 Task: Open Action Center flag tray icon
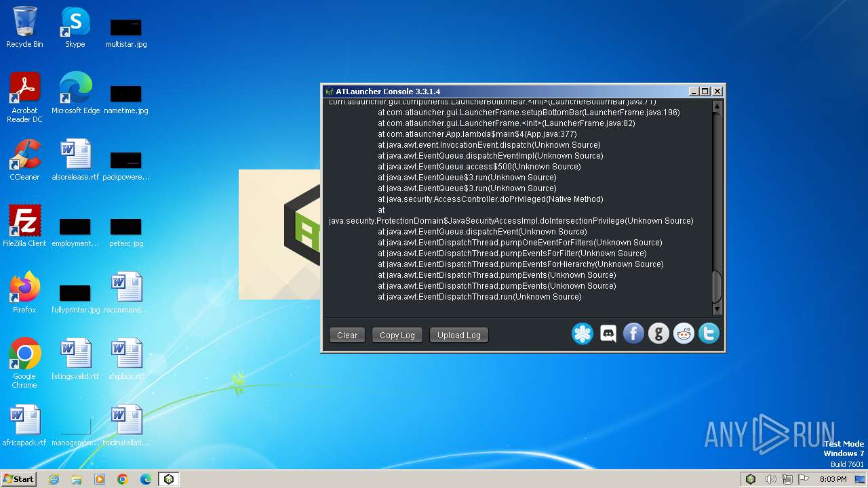coord(804,479)
